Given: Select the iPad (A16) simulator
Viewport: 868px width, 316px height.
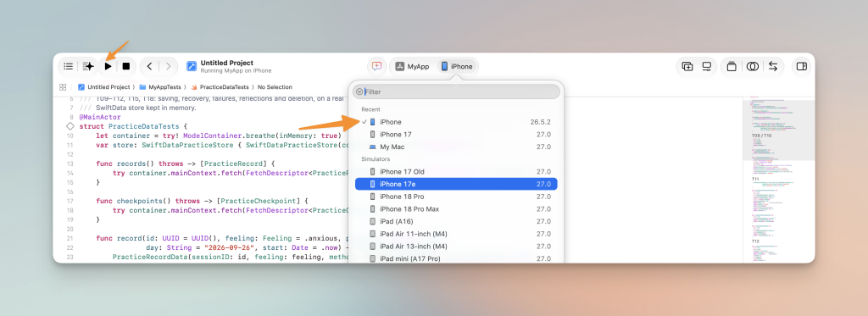Looking at the screenshot, I should [456, 221].
